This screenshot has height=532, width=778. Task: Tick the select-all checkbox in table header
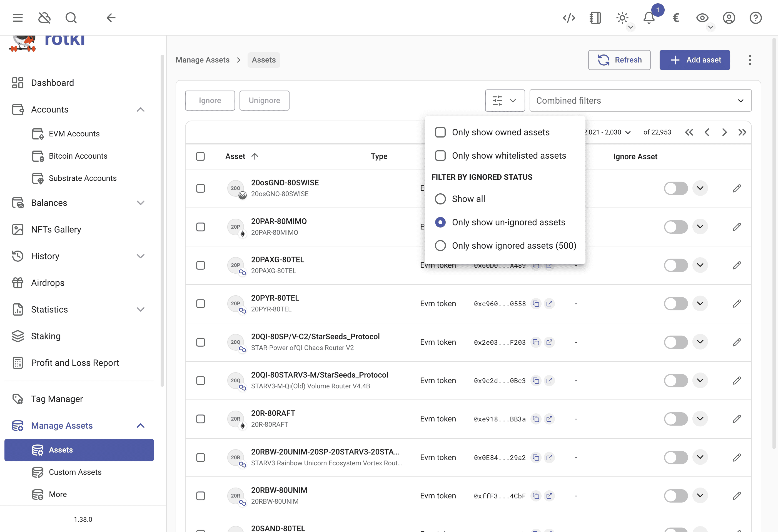coord(200,156)
